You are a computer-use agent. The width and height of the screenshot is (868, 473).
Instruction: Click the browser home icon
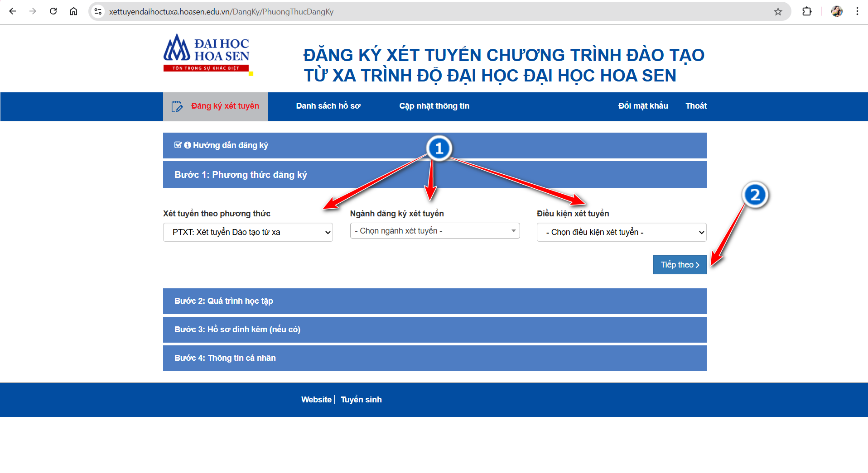(73, 11)
